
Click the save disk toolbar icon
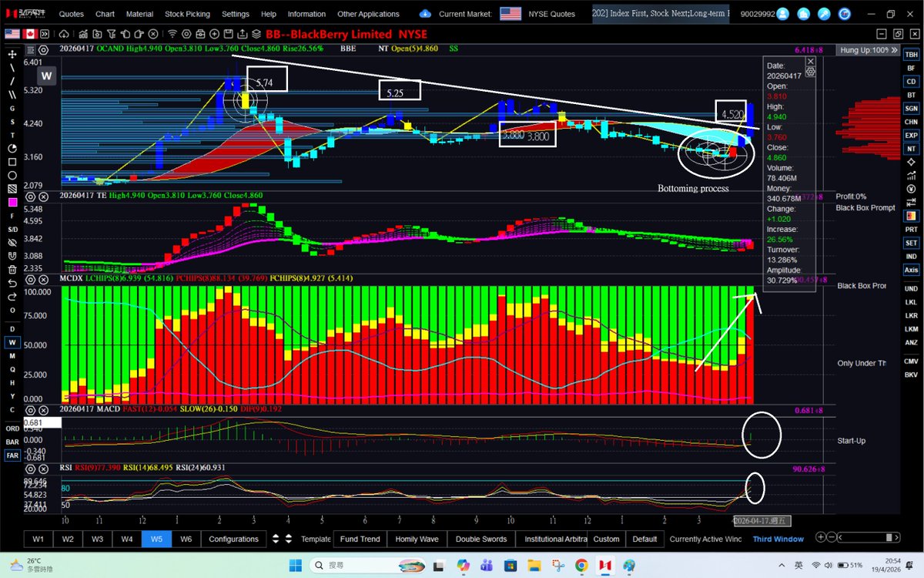pos(228,34)
